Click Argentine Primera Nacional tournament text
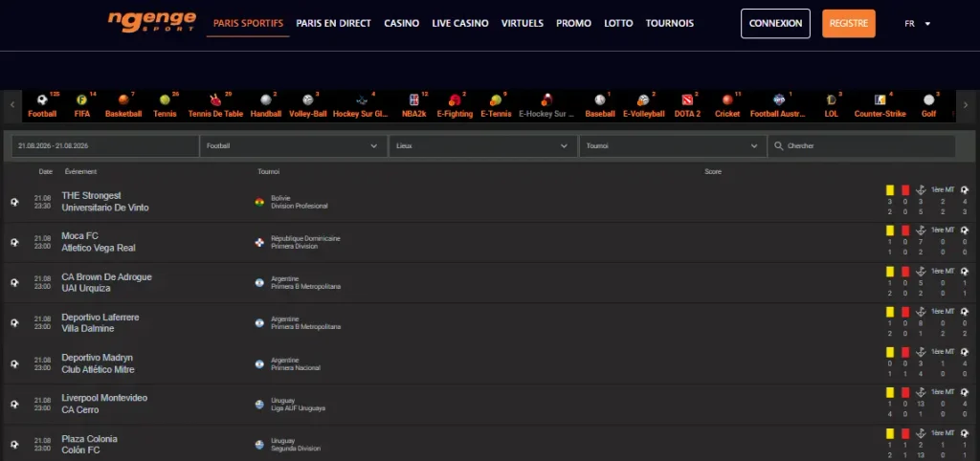 point(295,363)
